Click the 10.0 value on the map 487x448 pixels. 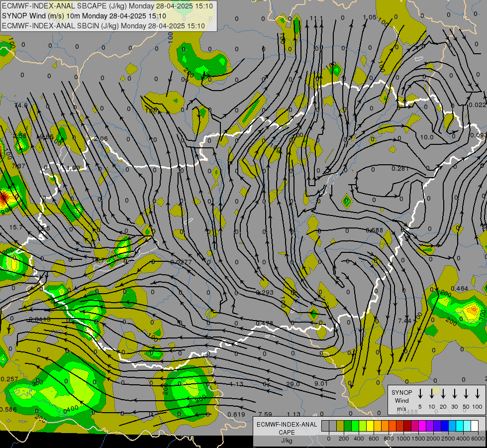(427, 137)
